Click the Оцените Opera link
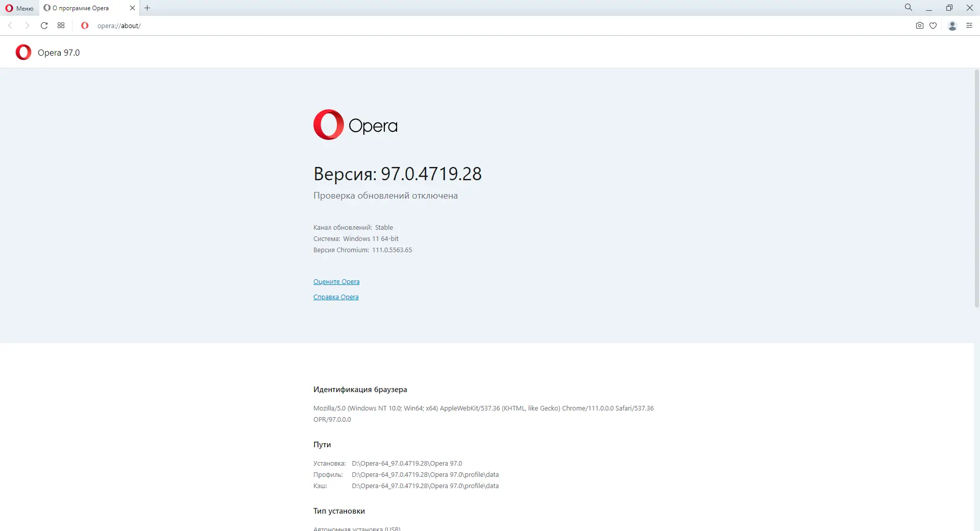The width and height of the screenshot is (980, 531). click(336, 281)
